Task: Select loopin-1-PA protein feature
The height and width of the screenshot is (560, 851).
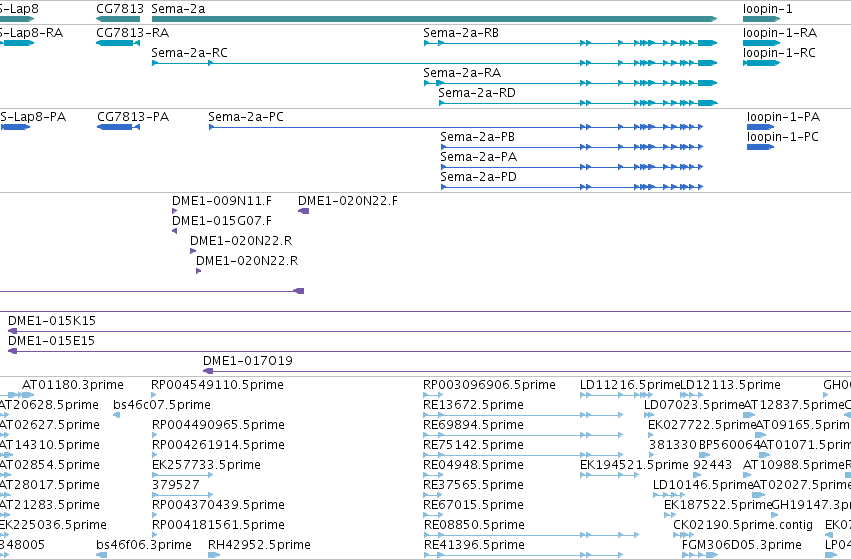Action: pos(760,127)
